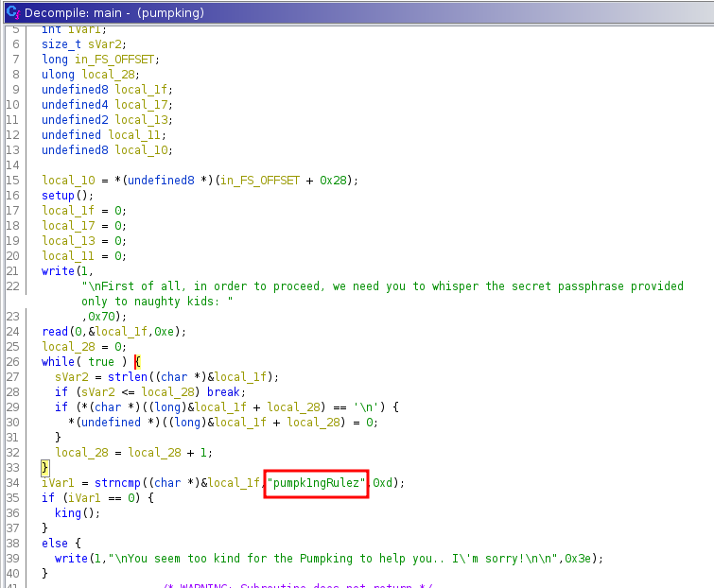Click the read function call

[55, 331]
